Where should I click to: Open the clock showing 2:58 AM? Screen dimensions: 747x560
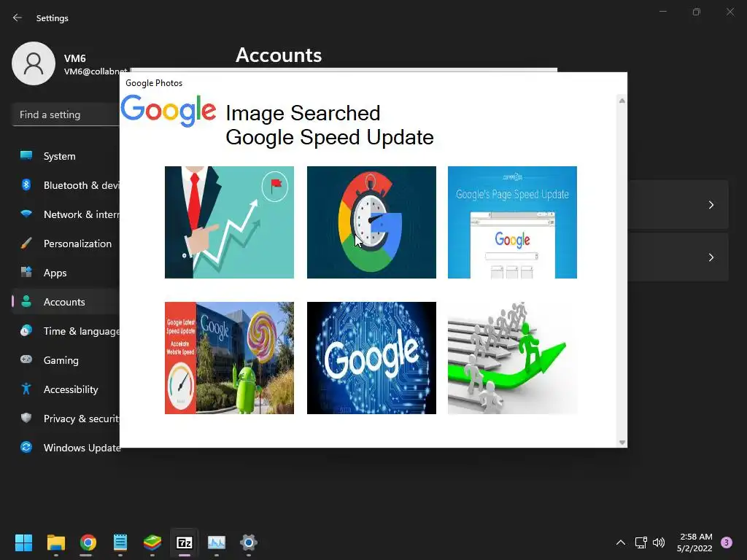pyautogui.click(x=695, y=542)
